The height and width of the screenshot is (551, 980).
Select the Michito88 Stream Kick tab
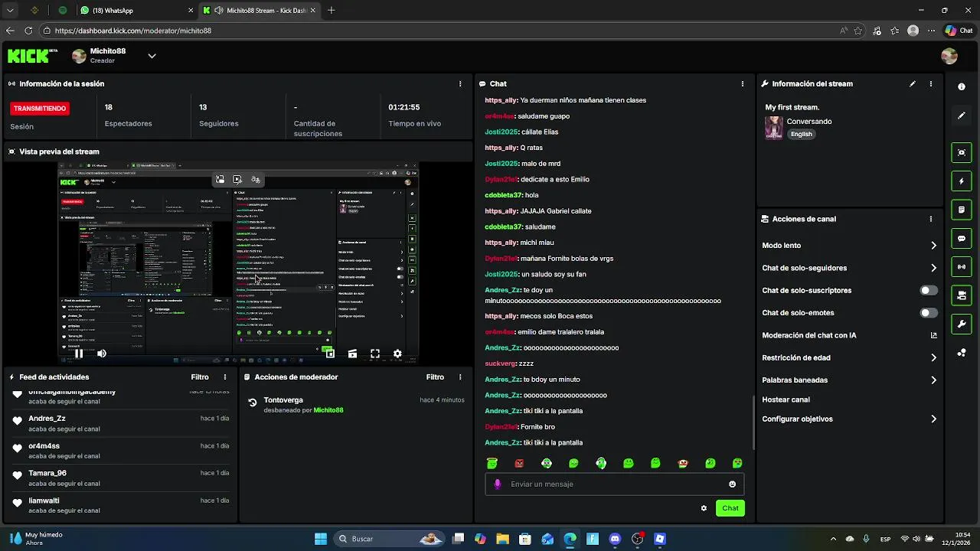coord(260,11)
